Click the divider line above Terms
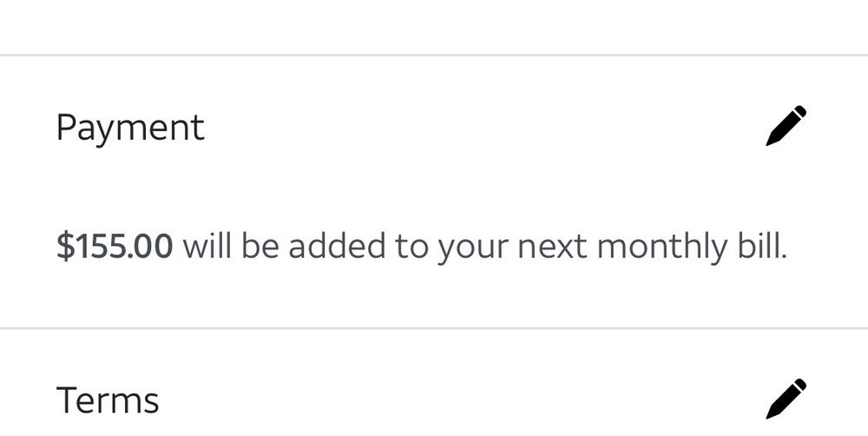 pyautogui.click(x=434, y=328)
